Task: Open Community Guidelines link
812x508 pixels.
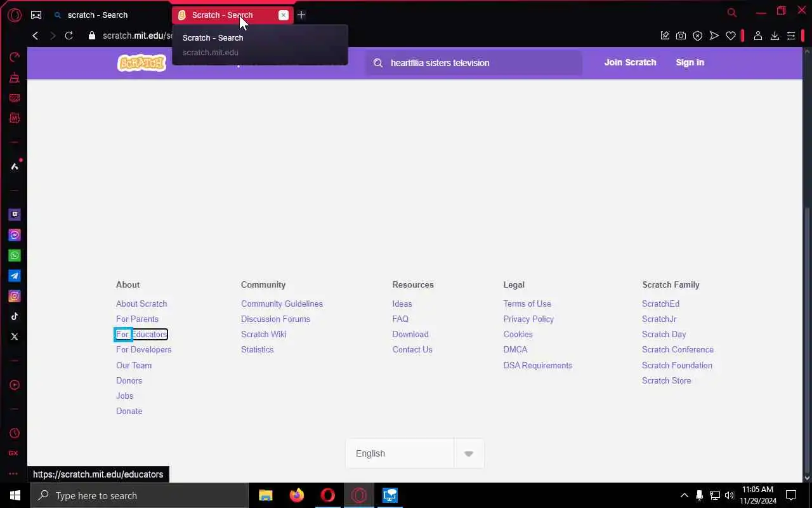Action: point(282,304)
